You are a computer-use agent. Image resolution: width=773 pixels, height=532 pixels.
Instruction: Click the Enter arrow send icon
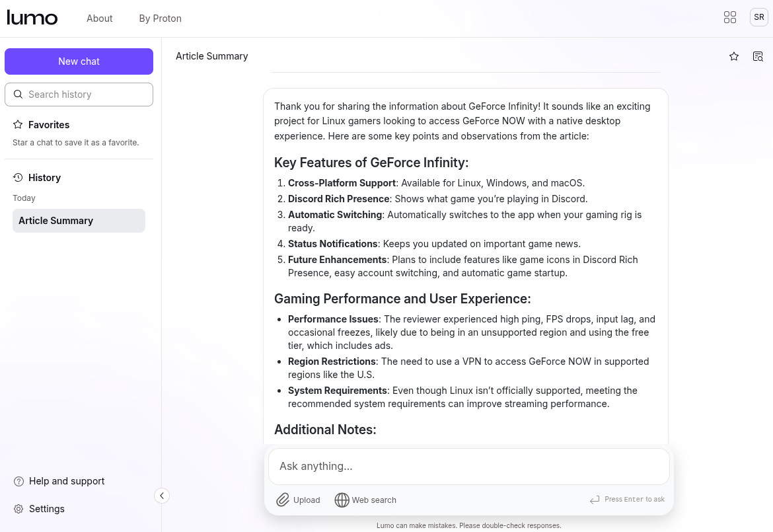pos(595,500)
